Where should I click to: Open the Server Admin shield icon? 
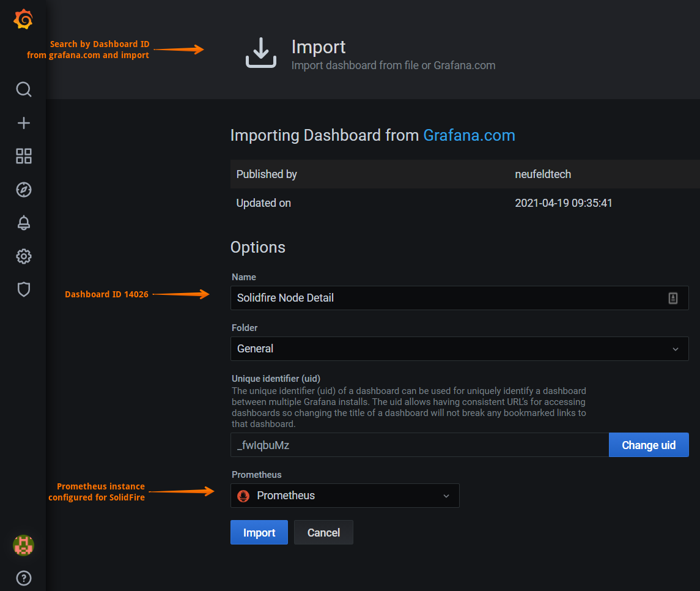(24, 289)
